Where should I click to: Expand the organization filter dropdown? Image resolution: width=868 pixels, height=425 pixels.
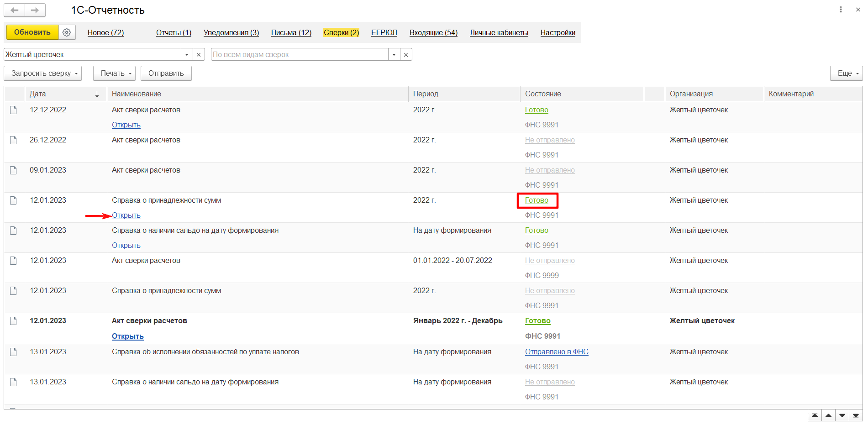click(187, 55)
